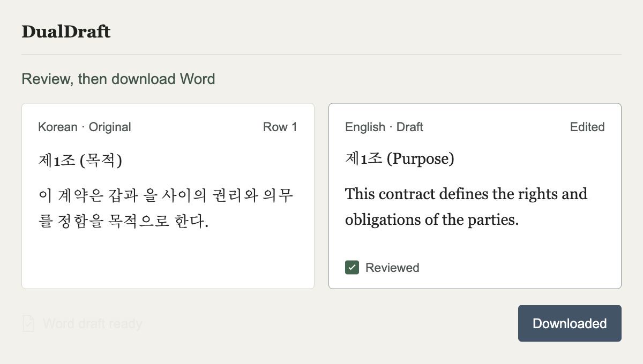Click the 'English · Draft' label
Screen dimensions: 643x364
pos(384,127)
